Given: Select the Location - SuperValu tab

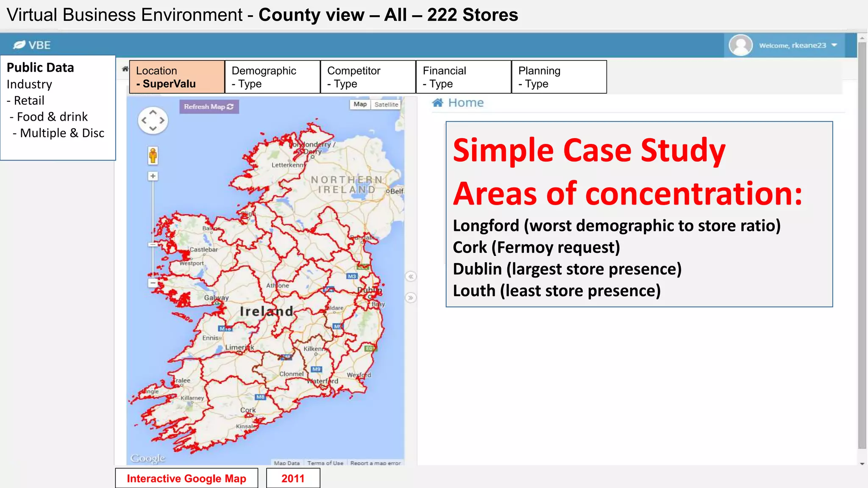Looking at the screenshot, I should coord(177,77).
